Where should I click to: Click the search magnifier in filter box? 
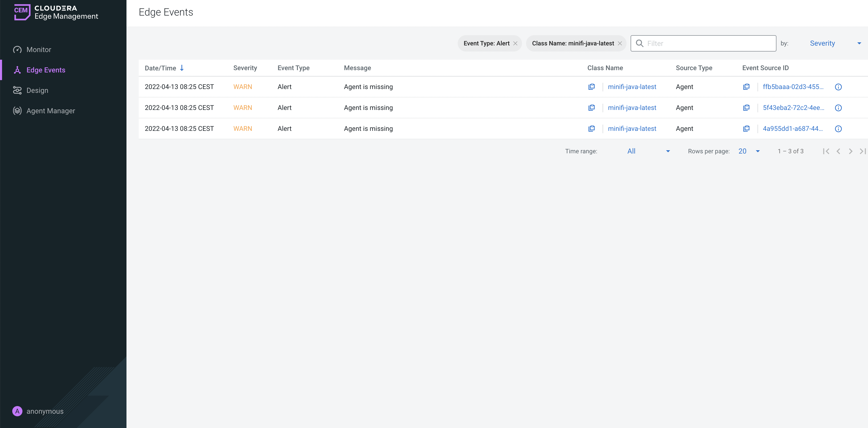pos(640,43)
